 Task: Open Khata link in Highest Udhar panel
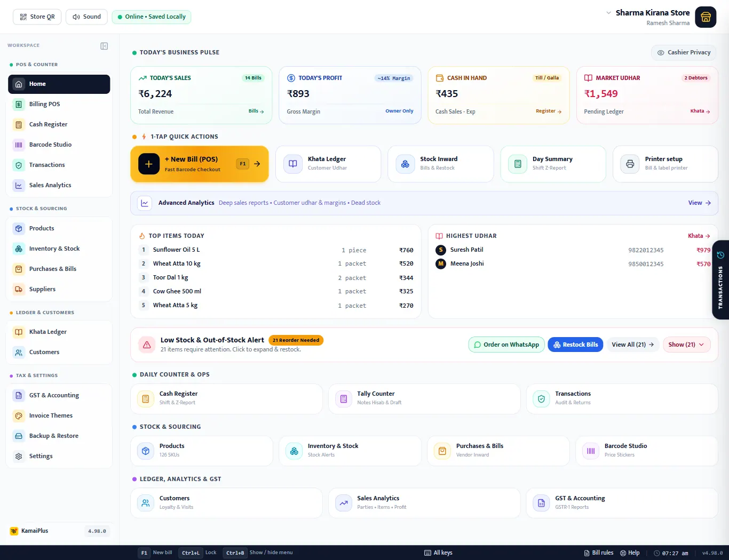699,236
